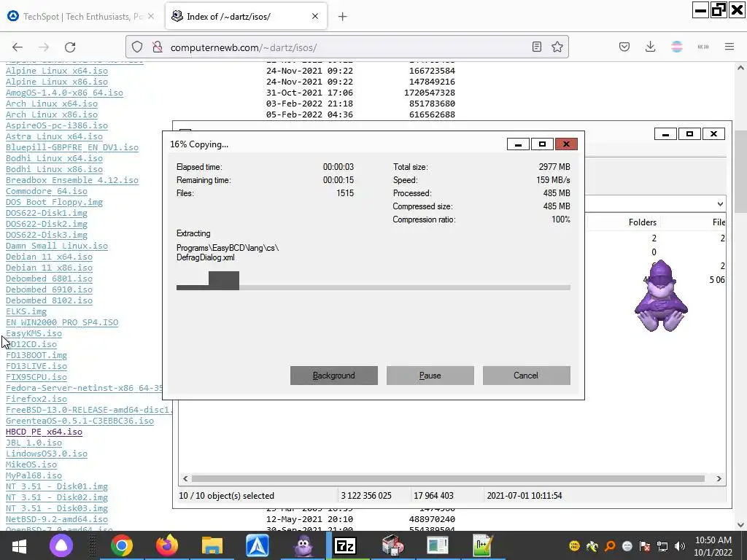Open File Explorer from the taskbar

pyautogui.click(x=212, y=545)
